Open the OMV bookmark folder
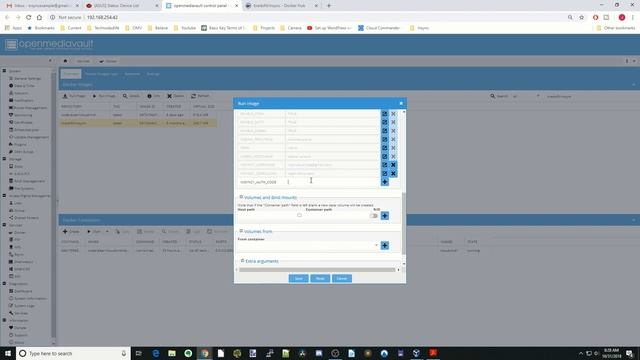Screen dimensions: 640x360 [134, 28]
